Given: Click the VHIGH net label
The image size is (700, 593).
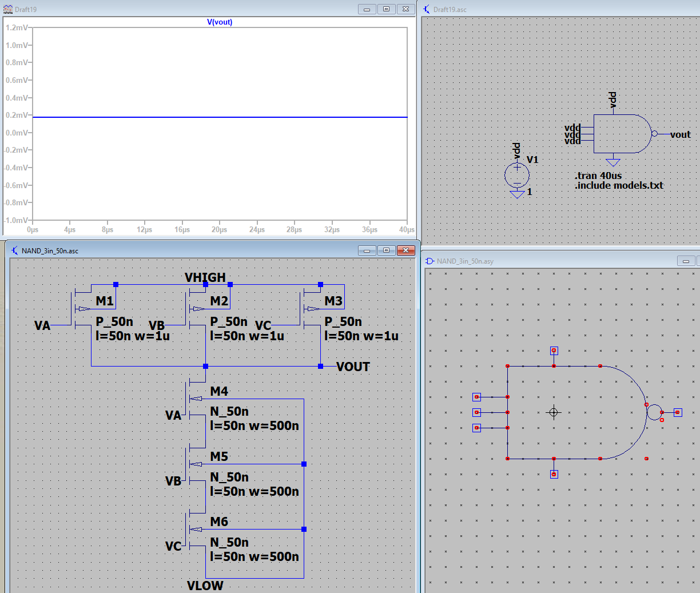Looking at the screenshot, I should coord(205,277).
